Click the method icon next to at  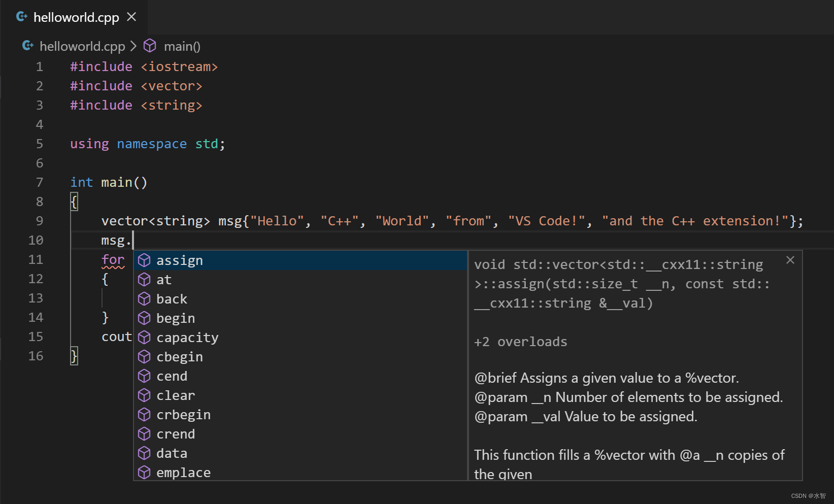144,280
